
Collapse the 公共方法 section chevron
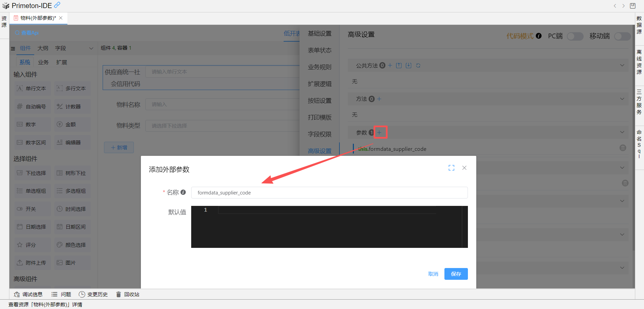[622, 65]
